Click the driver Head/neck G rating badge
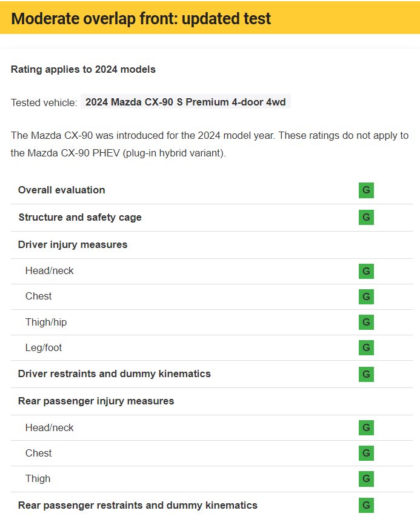 366,271
